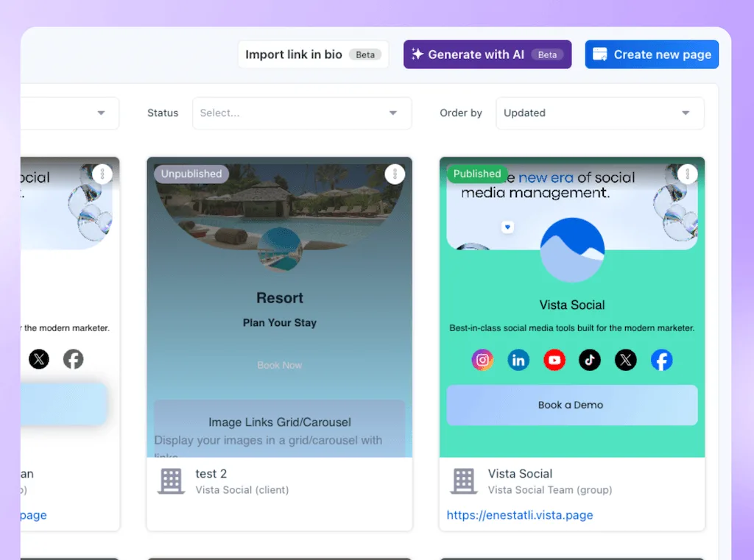Click Book Now on Resort card
Viewport: 754px width, 560px height.
tap(279, 365)
